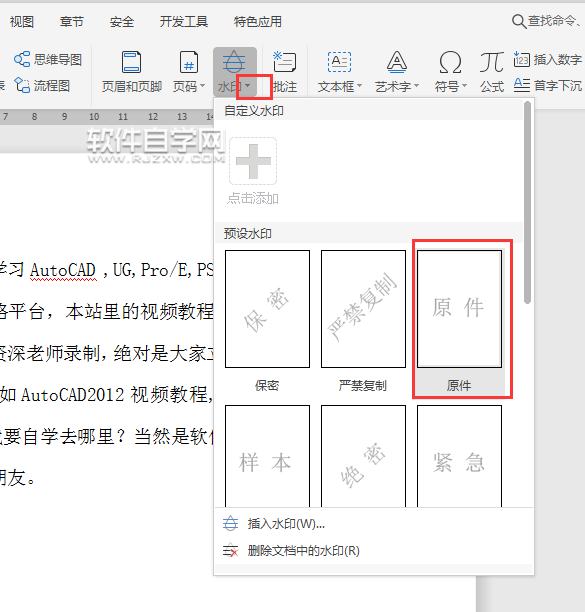The width and height of the screenshot is (585, 612).
Task: Expand the 文本框 dropdown arrow
Action: click(x=359, y=85)
